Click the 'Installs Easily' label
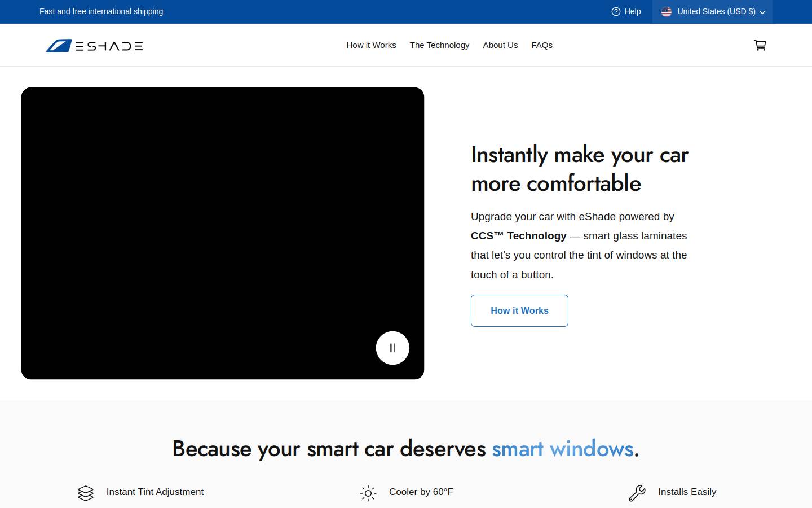Image resolution: width=812 pixels, height=508 pixels. 687,492
